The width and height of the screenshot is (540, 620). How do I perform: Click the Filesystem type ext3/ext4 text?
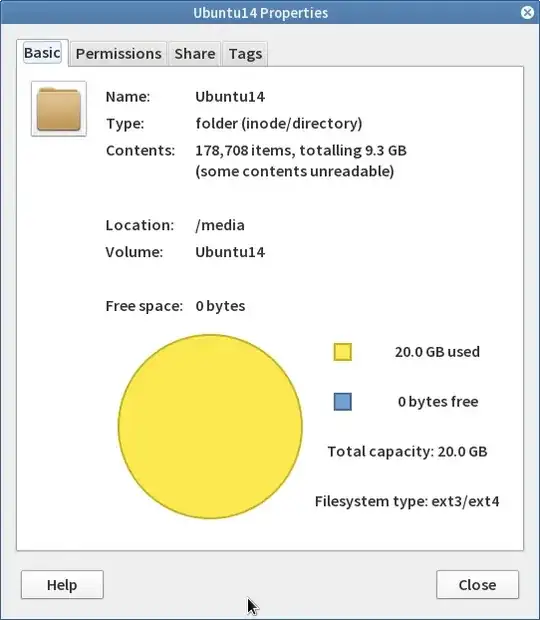[407, 501]
